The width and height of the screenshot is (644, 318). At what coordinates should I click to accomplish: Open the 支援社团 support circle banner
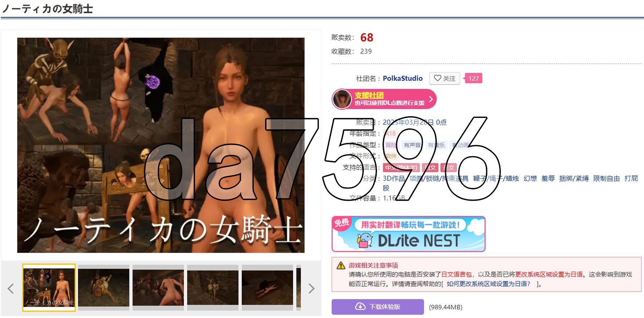tap(384, 99)
